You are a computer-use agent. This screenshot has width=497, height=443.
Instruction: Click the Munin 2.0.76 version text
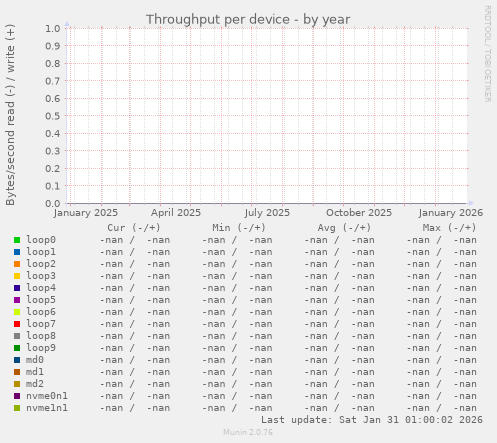[248, 432]
